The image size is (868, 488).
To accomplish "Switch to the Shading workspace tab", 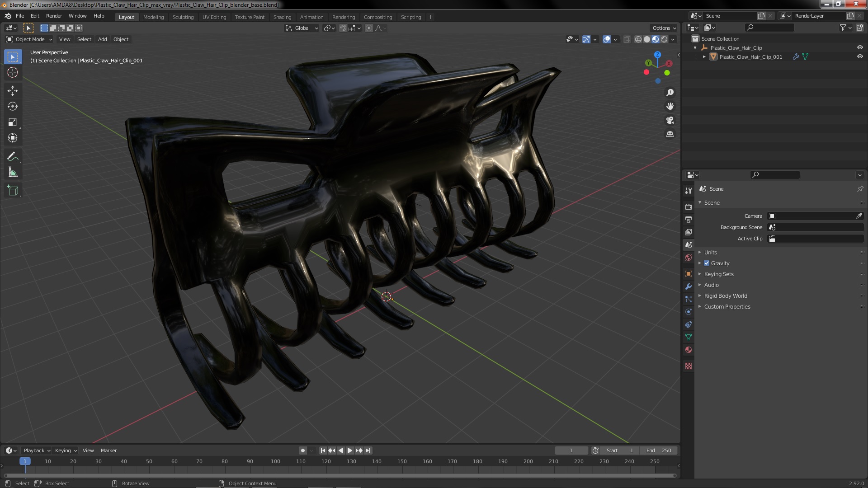I will pos(282,17).
